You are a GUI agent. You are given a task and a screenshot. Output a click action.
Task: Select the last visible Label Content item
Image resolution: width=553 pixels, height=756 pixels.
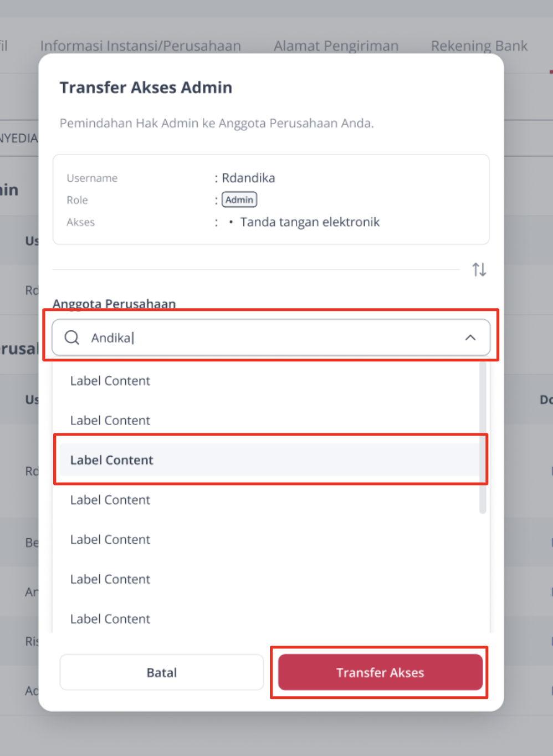tap(110, 619)
